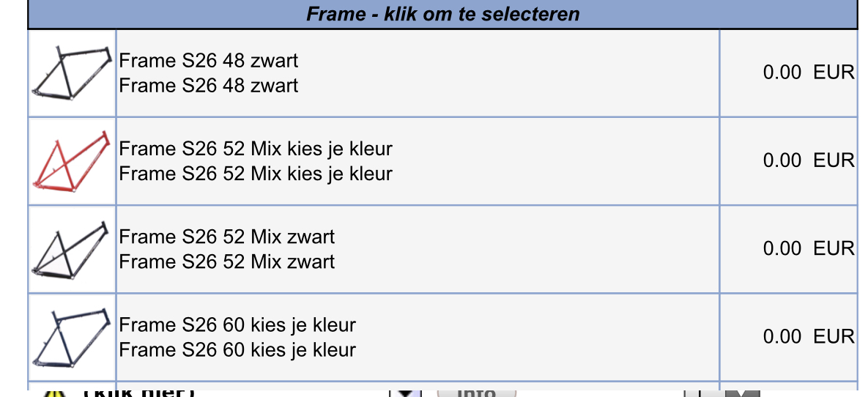Click the price beside Frame S26 60
Image resolution: width=868 pixels, height=397 pixels.
coord(808,336)
